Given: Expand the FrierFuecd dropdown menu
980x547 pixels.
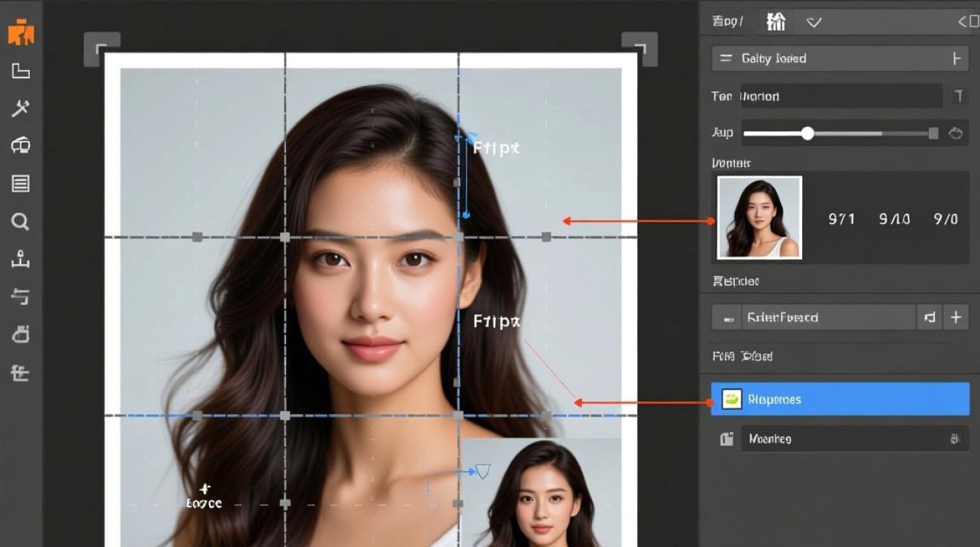Looking at the screenshot, I should click(929, 317).
